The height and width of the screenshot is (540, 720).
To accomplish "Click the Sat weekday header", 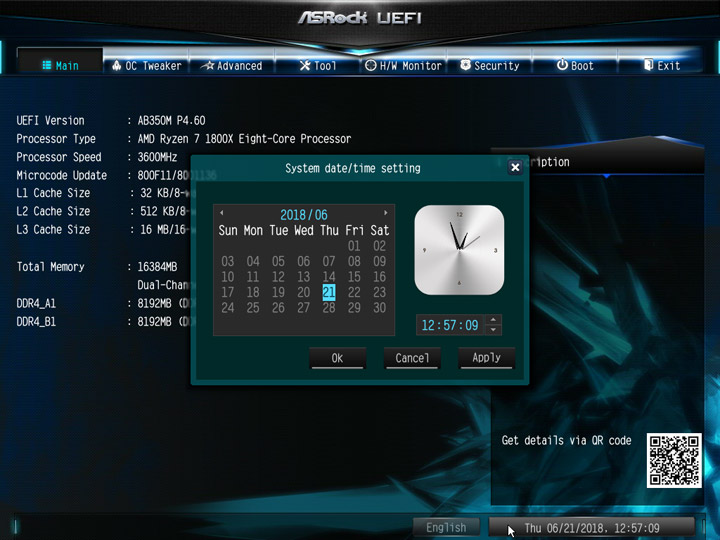I will 379,230.
